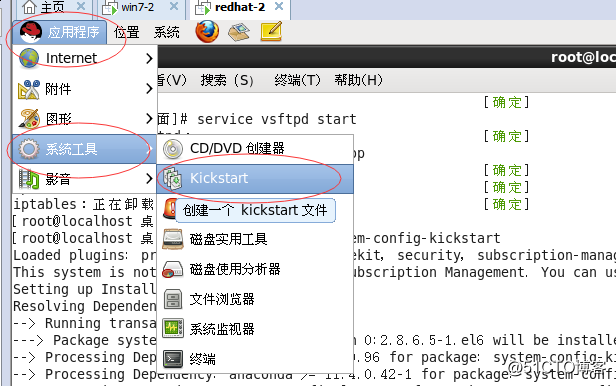Viewport: 616px width, 386px height.
Task: Click the 文件浏览器 cabinet icon
Action: (x=173, y=300)
